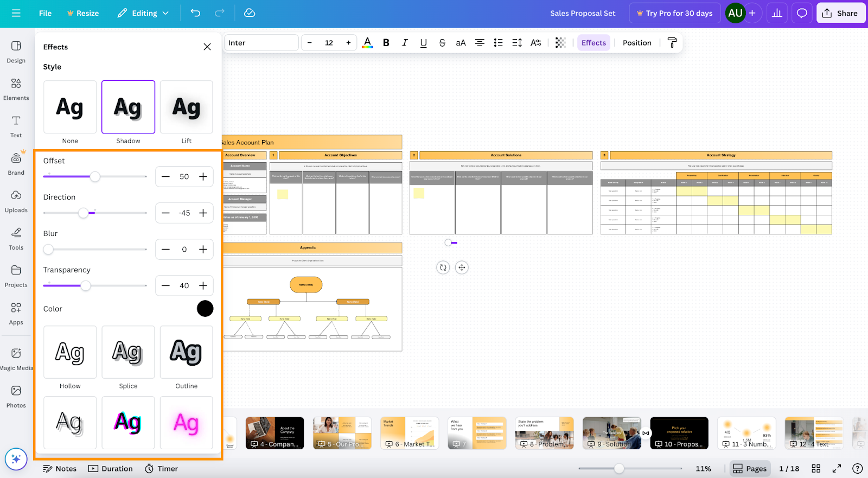This screenshot has height=478, width=868.
Task: Select the None text style
Action: pos(70,107)
